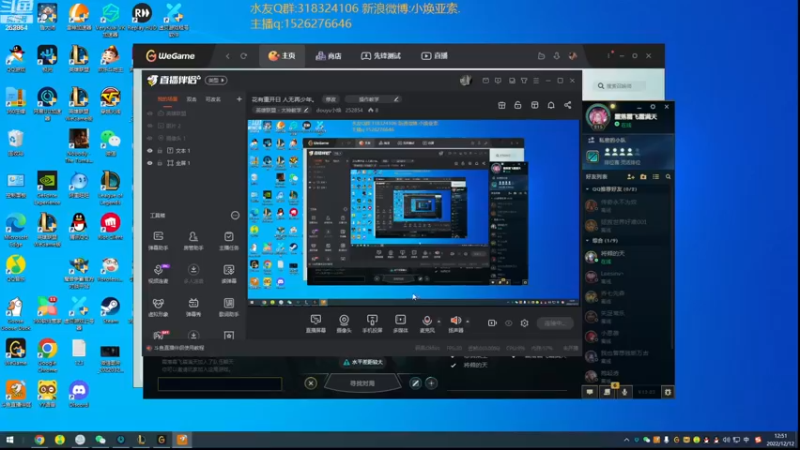Click the WeGame search box

click(x=620, y=86)
